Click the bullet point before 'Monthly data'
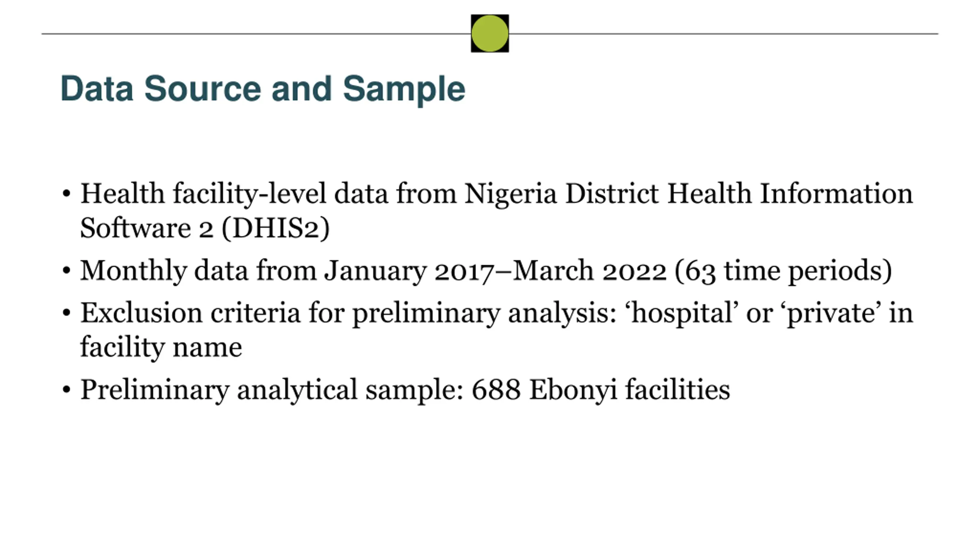This screenshot has height=551, width=980. click(66, 271)
